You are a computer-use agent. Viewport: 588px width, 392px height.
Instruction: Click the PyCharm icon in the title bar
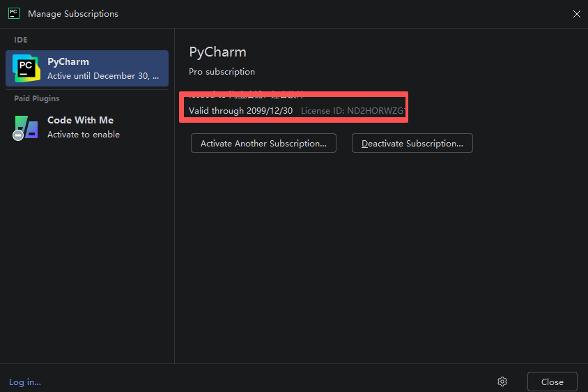pos(14,13)
